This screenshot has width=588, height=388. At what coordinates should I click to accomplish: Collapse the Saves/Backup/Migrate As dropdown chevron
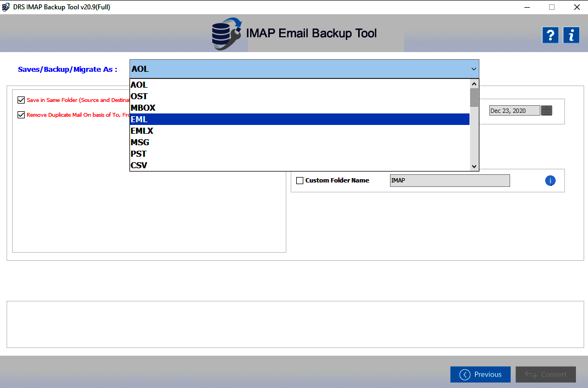[x=473, y=69]
